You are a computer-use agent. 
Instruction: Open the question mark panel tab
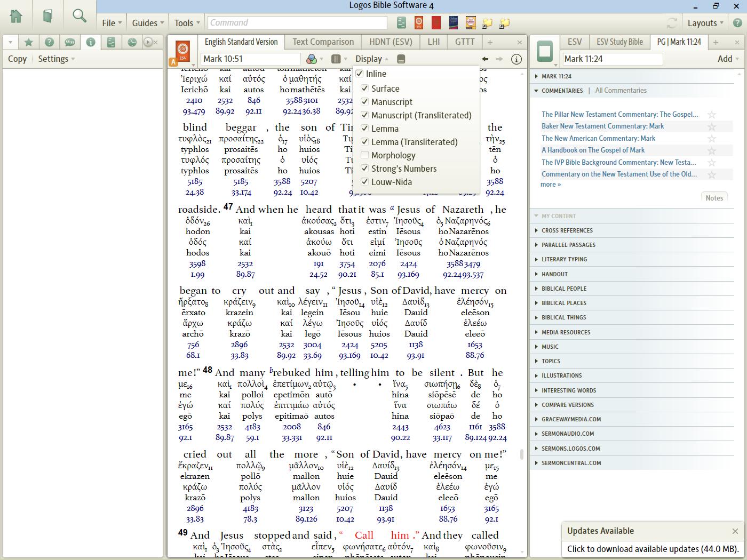coord(49,42)
